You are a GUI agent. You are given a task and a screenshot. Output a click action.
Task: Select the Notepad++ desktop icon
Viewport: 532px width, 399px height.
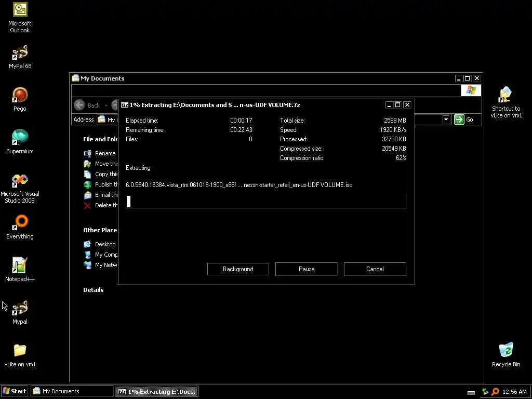pos(20,270)
